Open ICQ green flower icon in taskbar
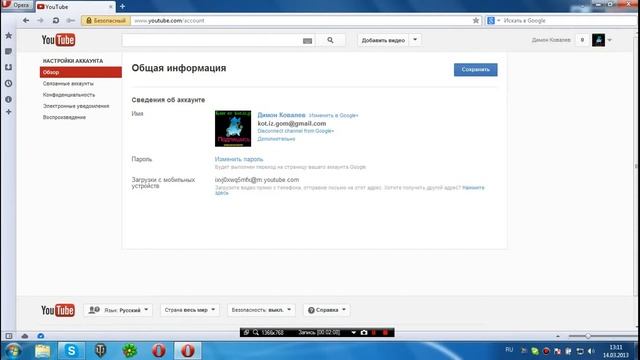The width and height of the screenshot is (640, 360). click(130, 351)
